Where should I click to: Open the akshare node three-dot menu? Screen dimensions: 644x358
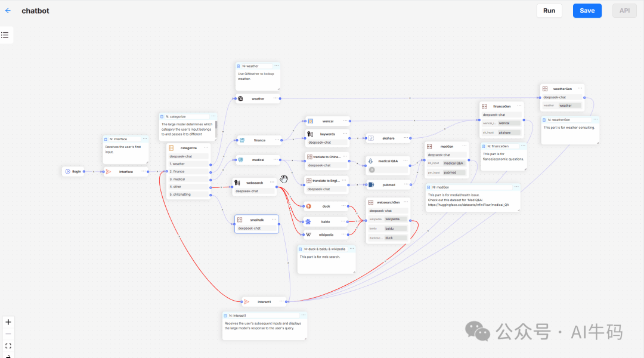point(406,138)
